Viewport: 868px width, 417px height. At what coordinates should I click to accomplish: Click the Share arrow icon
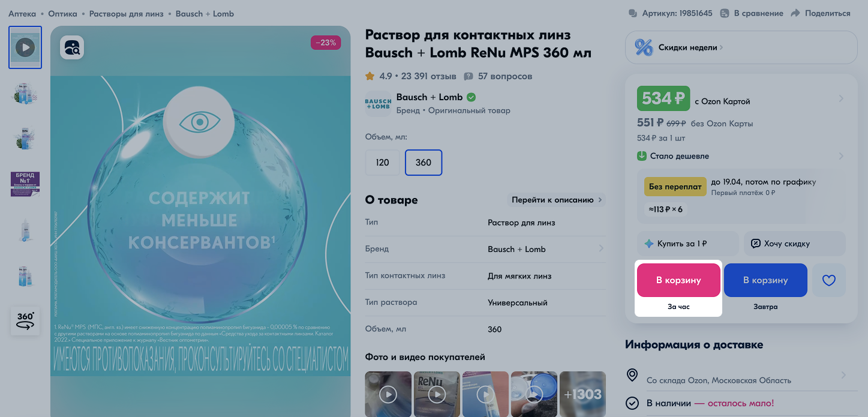pos(795,13)
